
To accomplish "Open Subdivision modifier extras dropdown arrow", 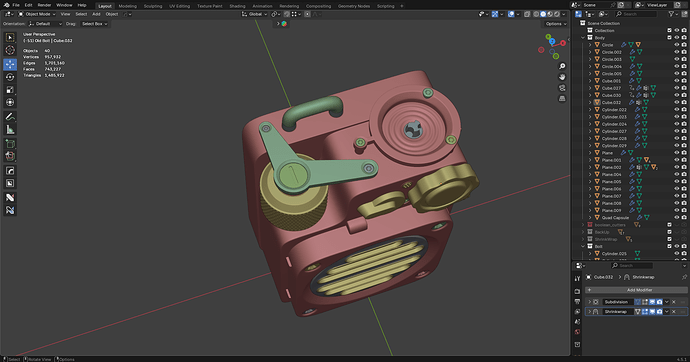I will [666, 302].
